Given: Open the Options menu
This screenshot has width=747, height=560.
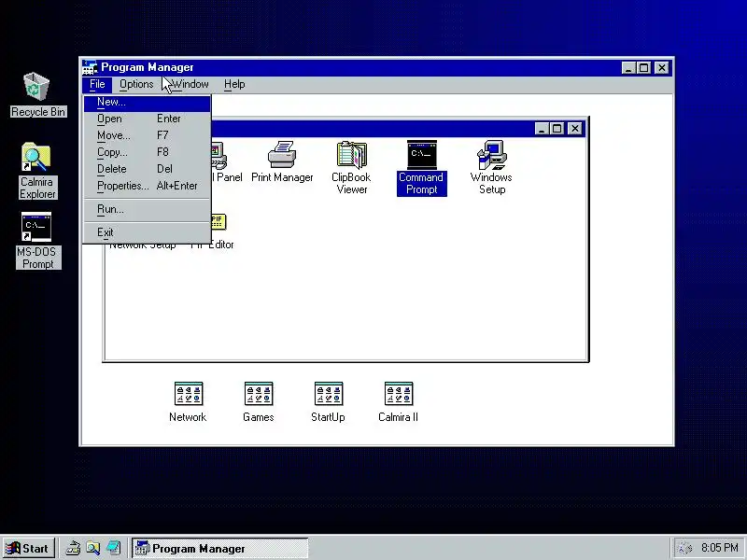Looking at the screenshot, I should click(136, 84).
